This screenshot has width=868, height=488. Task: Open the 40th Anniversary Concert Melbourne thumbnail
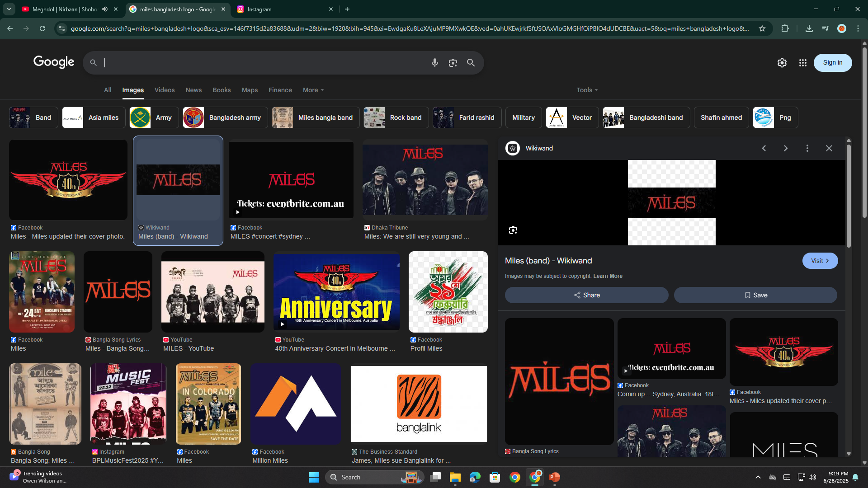[x=336, y=292]
